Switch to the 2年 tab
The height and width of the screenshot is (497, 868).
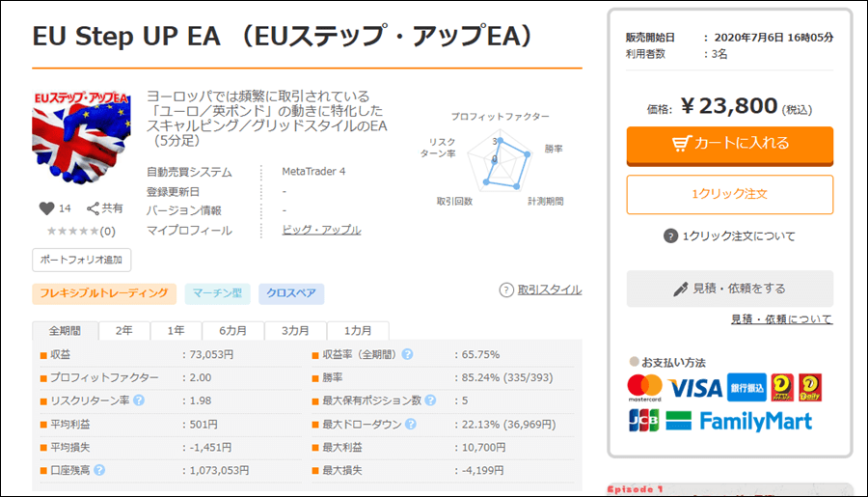[124, 330]
